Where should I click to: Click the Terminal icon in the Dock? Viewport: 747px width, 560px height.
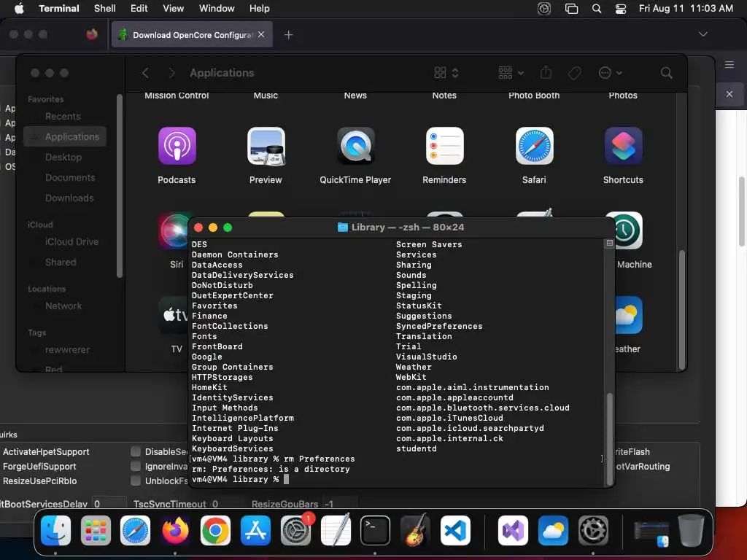click(x=375, y=531)
